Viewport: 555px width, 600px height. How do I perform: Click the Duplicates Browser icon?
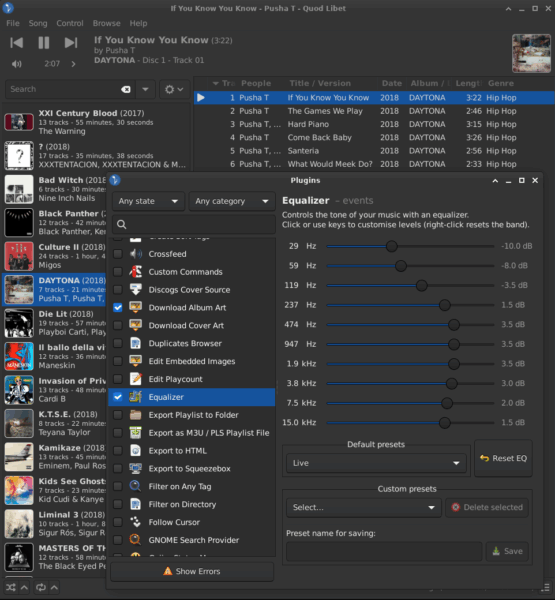[135, 343]
